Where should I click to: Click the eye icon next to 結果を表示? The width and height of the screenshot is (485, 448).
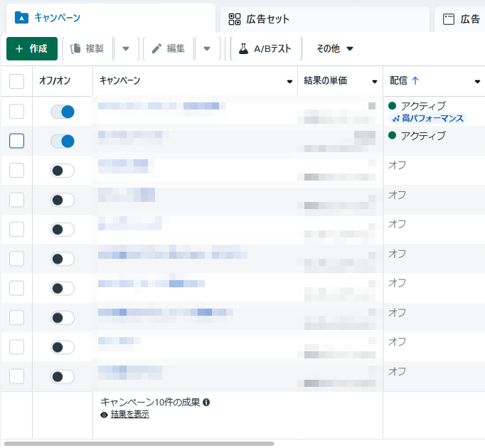coord(105,415)
